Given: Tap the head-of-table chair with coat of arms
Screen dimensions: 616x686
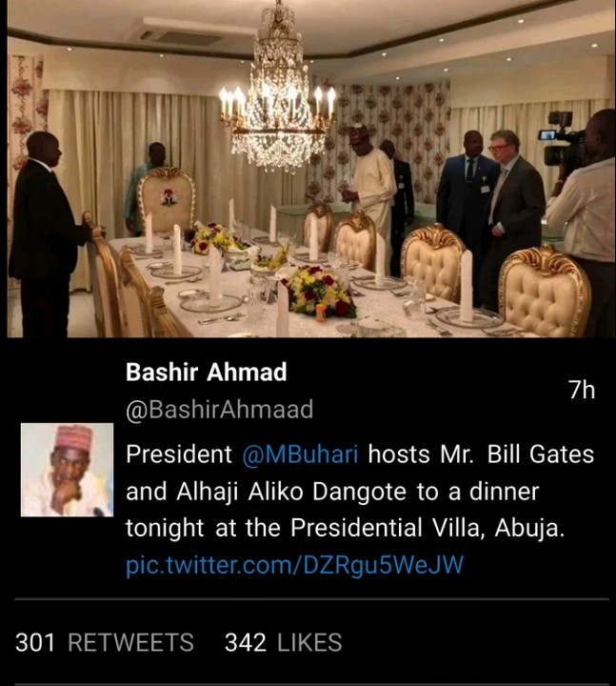Looking at the screenshot, I should 167,202.
